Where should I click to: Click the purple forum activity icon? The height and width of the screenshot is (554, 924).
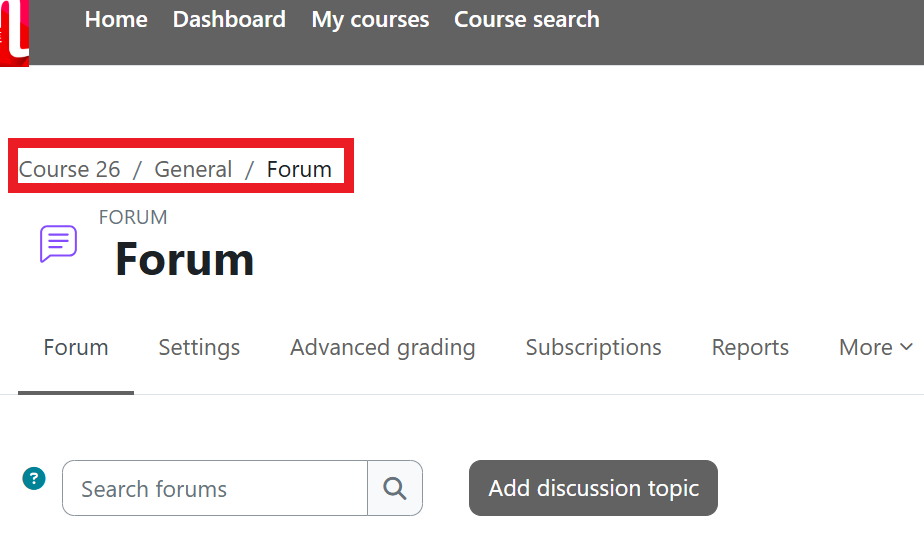(58, 244)
